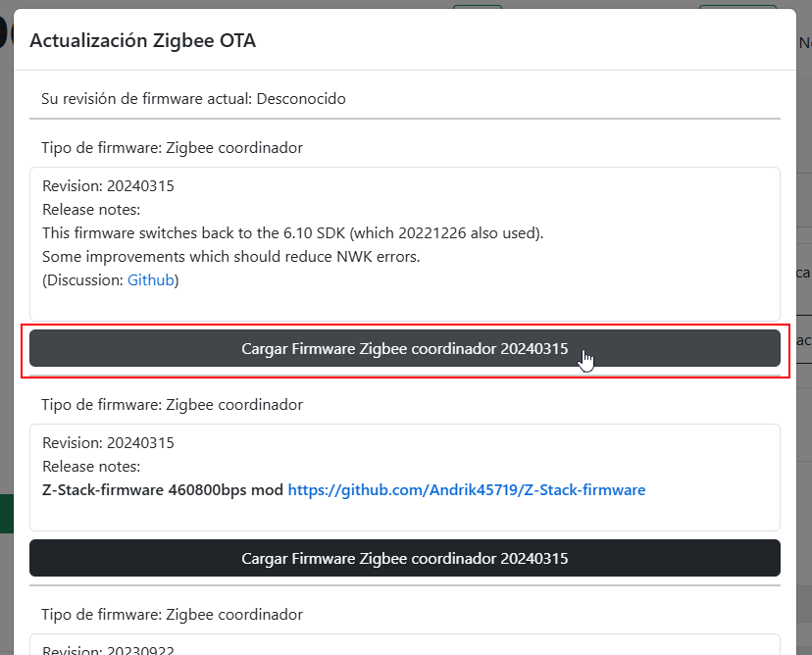Select the third "Tipo de firmware" label
Screen dimensions: 812x655
[x=172, y=614]
